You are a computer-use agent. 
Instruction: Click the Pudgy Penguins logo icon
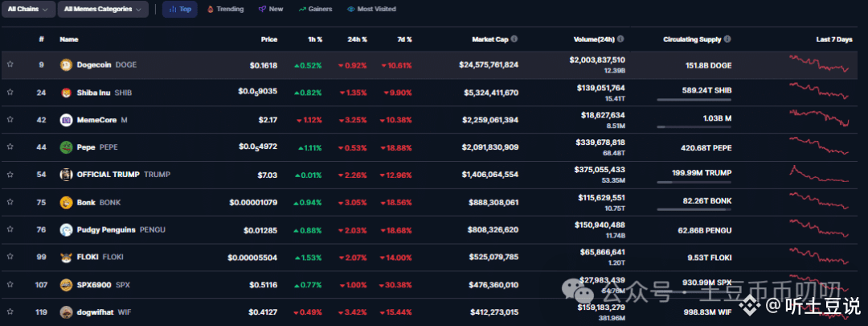(x=66, y=229)
